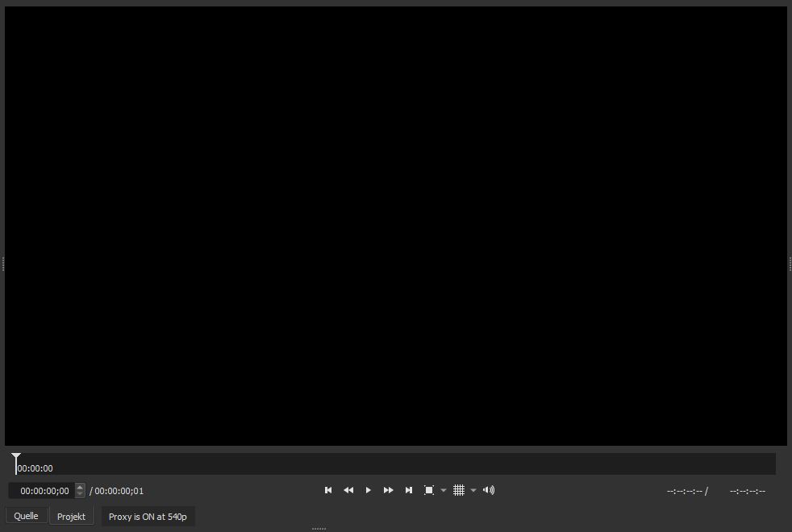Click the bottom panel resize handle dots
The width and height of the screenshot is (792, 532).
[319, 529]
